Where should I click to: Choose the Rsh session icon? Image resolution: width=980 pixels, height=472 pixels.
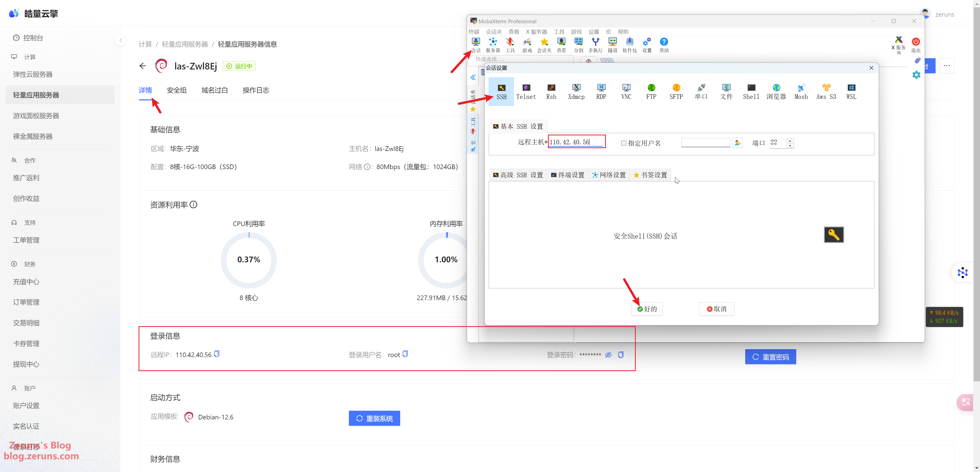(x=551, y=91)
